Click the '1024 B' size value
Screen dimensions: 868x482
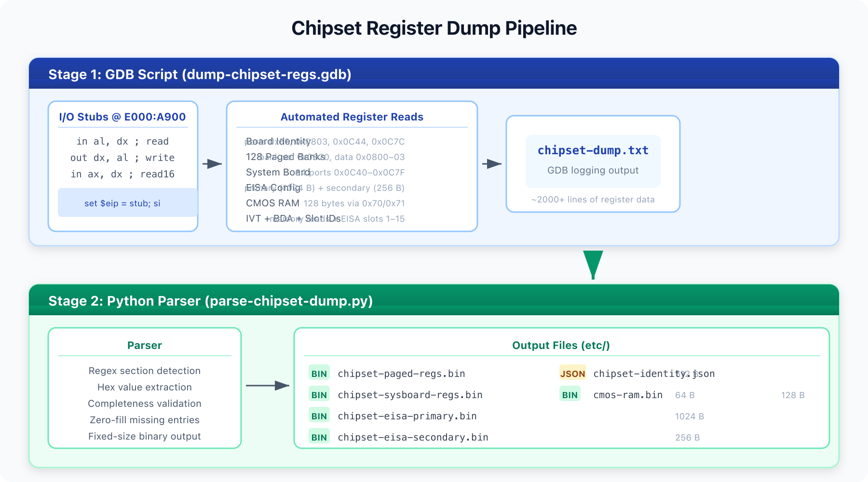coord(690,416)
